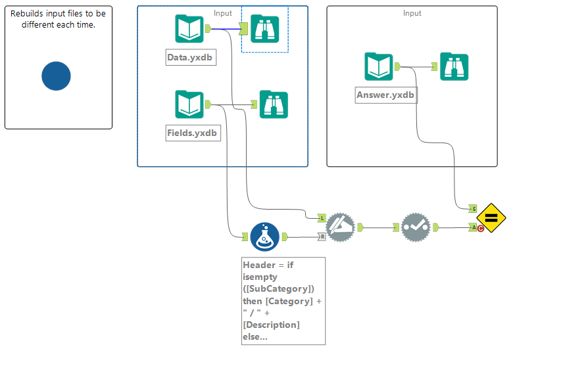Click the Browse tool connected to Fields.yxdb

274,104
